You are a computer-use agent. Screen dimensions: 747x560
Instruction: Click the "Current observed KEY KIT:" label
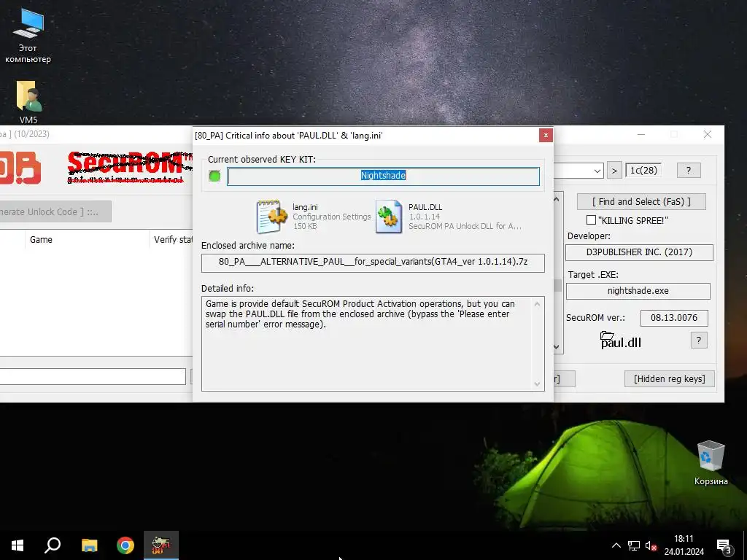[262, 160]
